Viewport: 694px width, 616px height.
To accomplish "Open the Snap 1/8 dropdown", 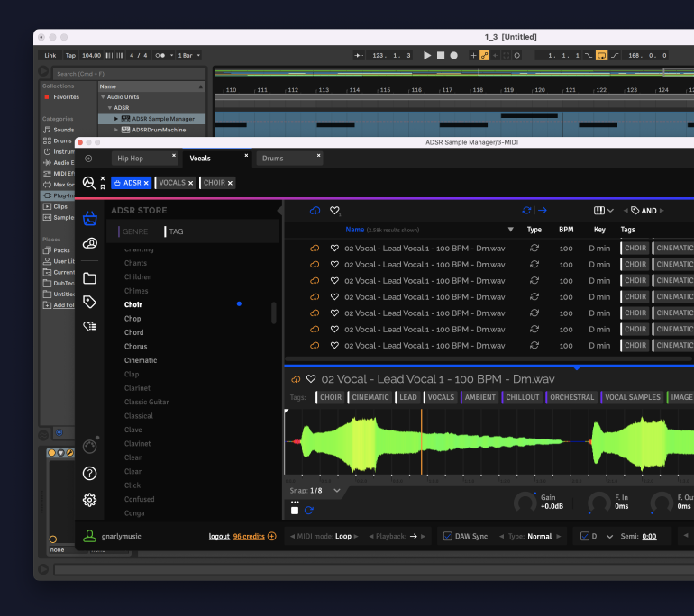I will 337,491.
